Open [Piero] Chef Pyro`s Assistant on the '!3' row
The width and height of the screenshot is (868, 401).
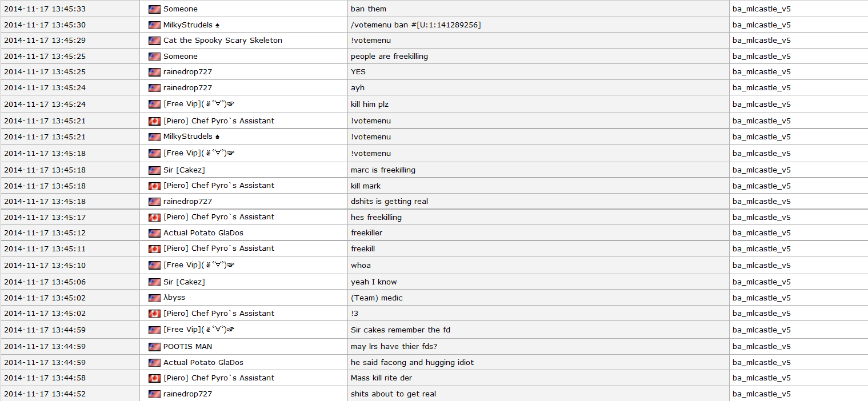click(219, 314)
